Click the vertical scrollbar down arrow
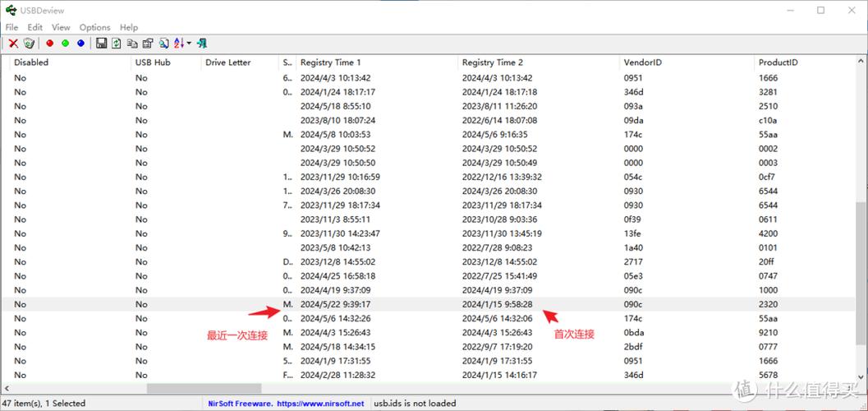 [x=861, y=376]
